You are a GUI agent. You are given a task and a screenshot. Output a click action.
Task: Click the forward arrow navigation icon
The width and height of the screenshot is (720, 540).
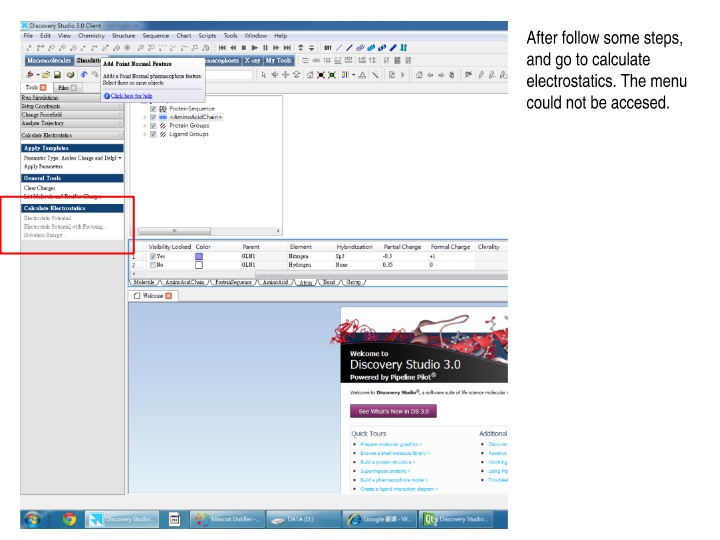tap(441, 74)
